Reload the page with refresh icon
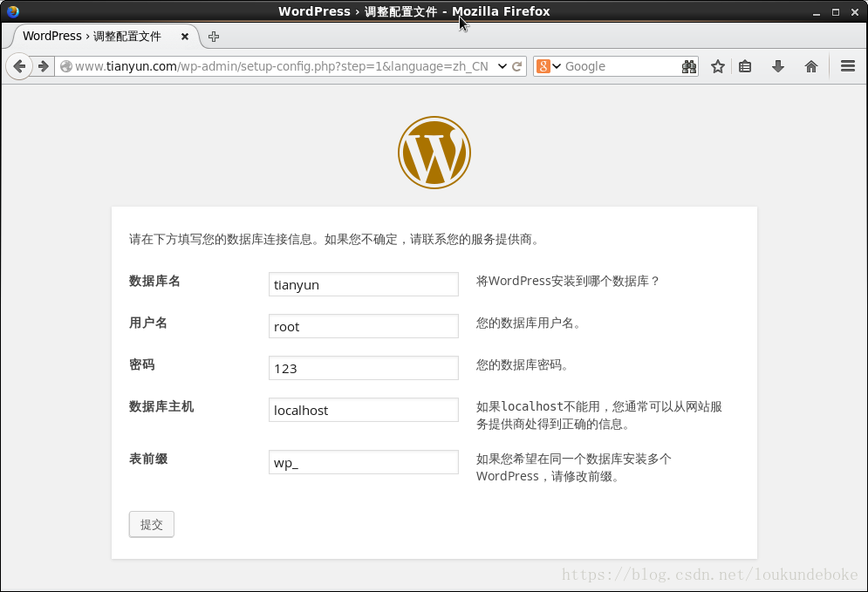868x592 pixels. click(x=517, y=66)
